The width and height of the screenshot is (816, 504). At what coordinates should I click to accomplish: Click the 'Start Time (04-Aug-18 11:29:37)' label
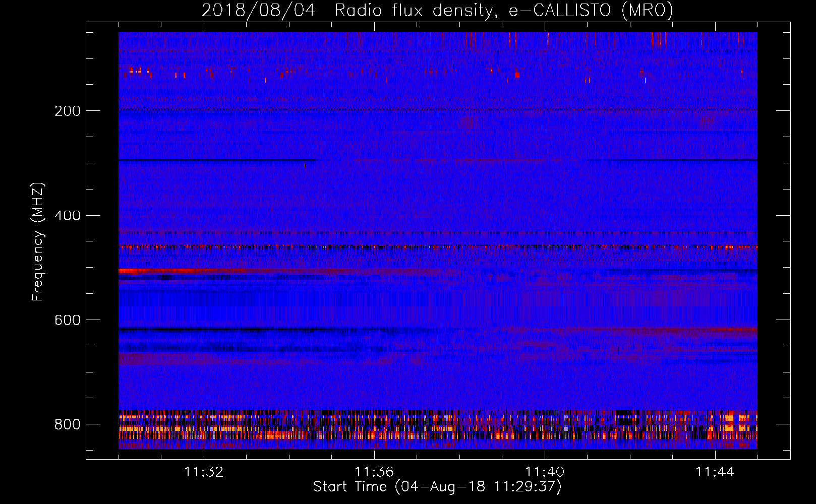437,487
